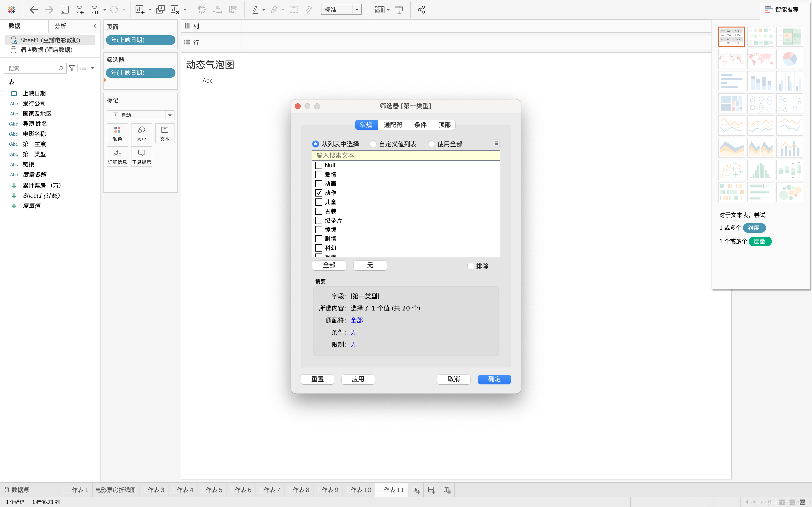Screen dimensions: 812x507
Task: Click the Color mark card
Action: pos(117,133)
